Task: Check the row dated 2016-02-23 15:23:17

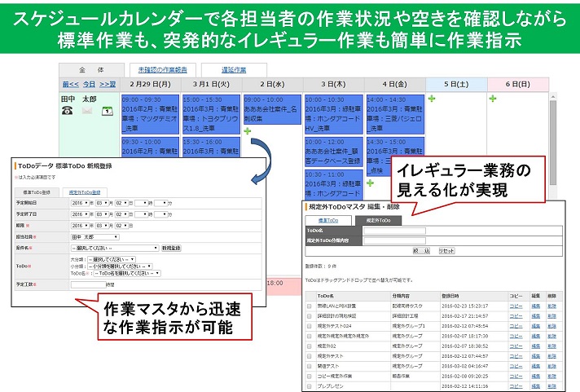Action: tap(310, 306)
